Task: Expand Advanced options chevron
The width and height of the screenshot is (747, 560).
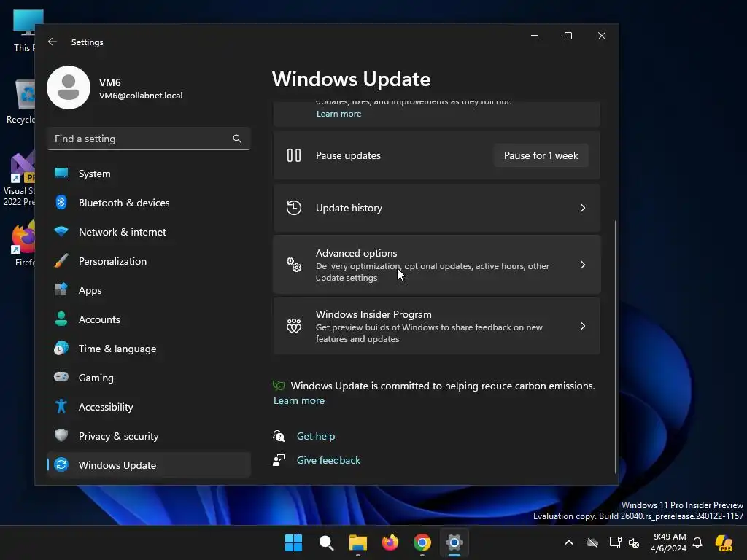Action: pyautogui.click(x=583, y=264)
